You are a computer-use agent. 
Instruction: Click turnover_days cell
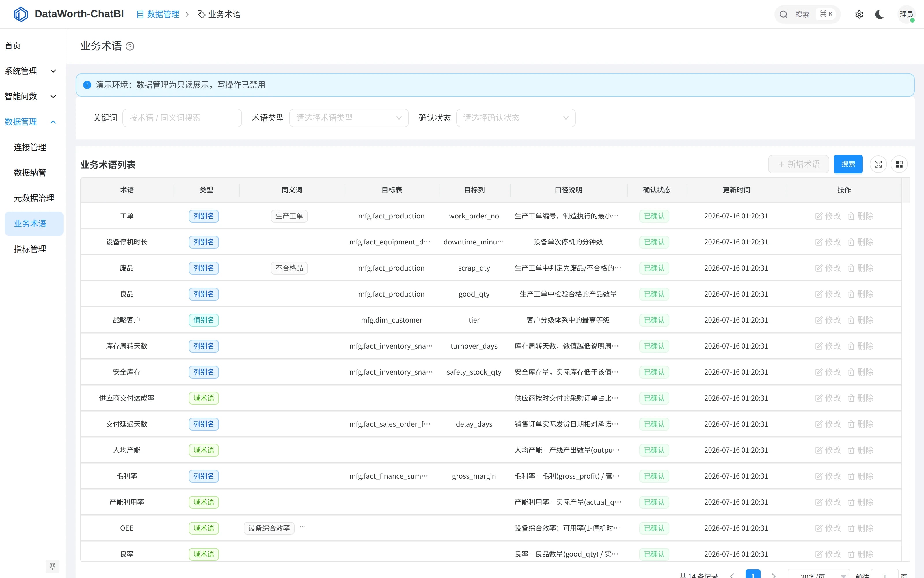(474, 346)
